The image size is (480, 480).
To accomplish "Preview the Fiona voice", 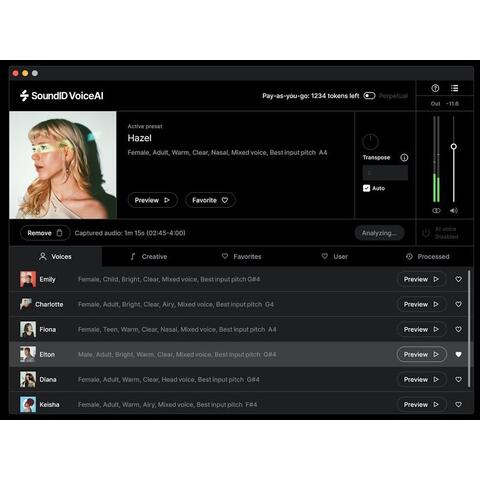I will 422,329.
